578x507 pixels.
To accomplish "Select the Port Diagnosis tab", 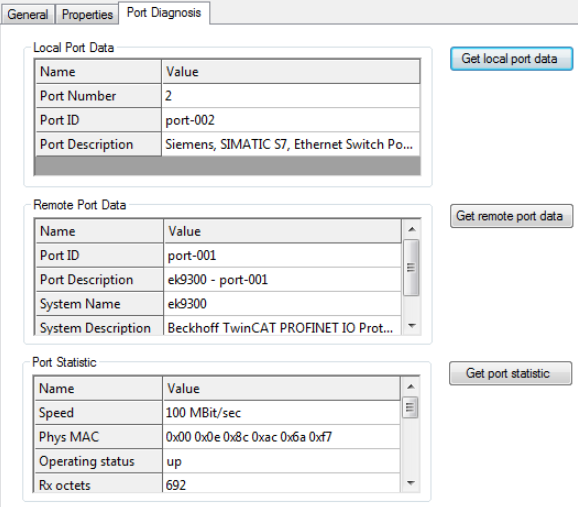I will [x=164, y=13].
